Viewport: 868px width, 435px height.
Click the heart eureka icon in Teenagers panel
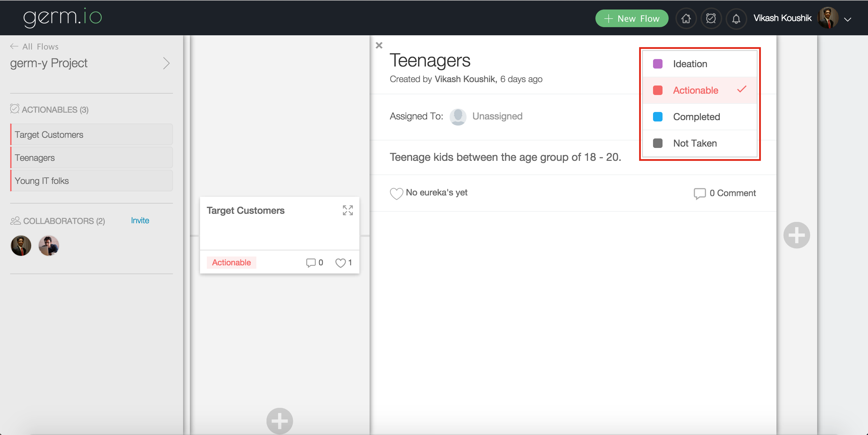pyautogui.click(x=396, y=193)
